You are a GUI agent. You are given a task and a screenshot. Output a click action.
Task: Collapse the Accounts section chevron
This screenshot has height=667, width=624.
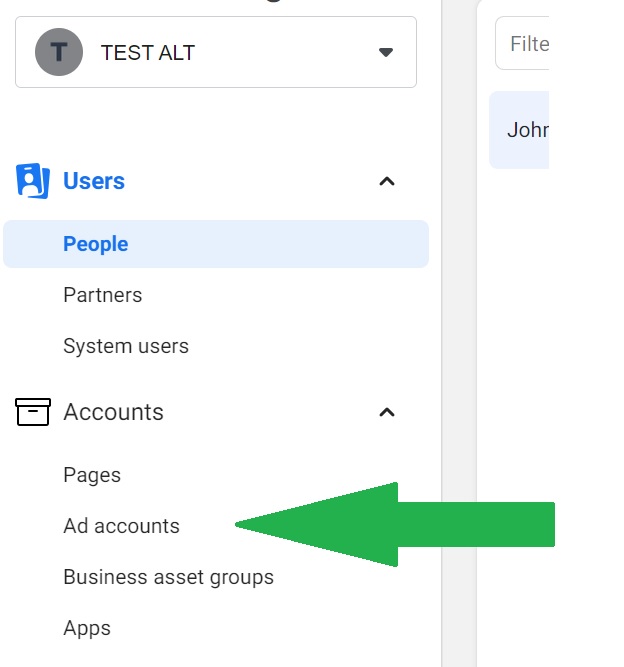tap(387, 412)
